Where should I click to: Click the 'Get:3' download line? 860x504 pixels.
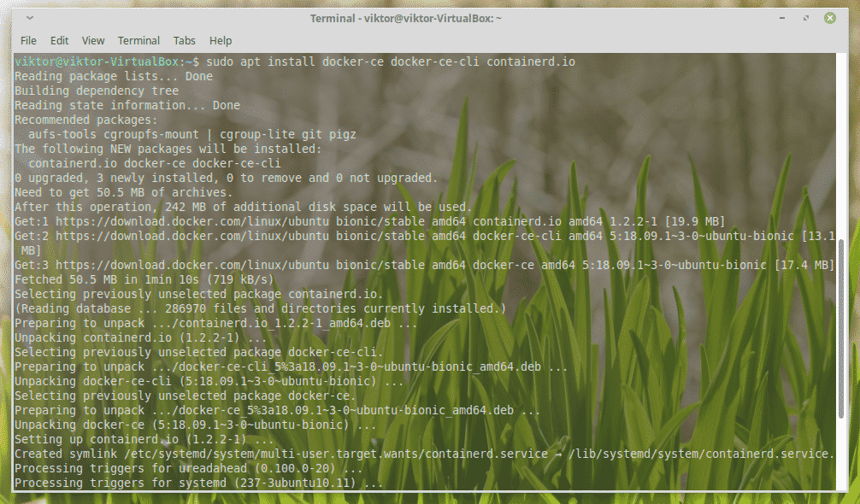(425, 265)
